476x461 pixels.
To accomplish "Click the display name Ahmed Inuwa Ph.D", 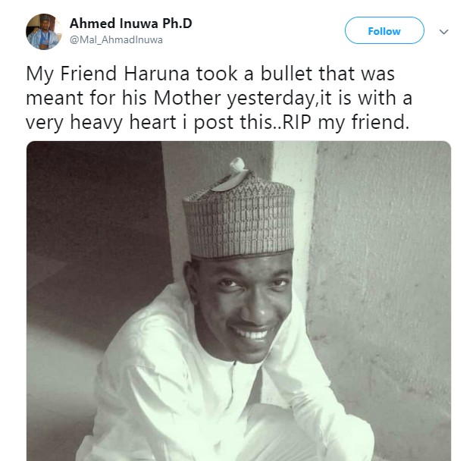I will point(130,23).
